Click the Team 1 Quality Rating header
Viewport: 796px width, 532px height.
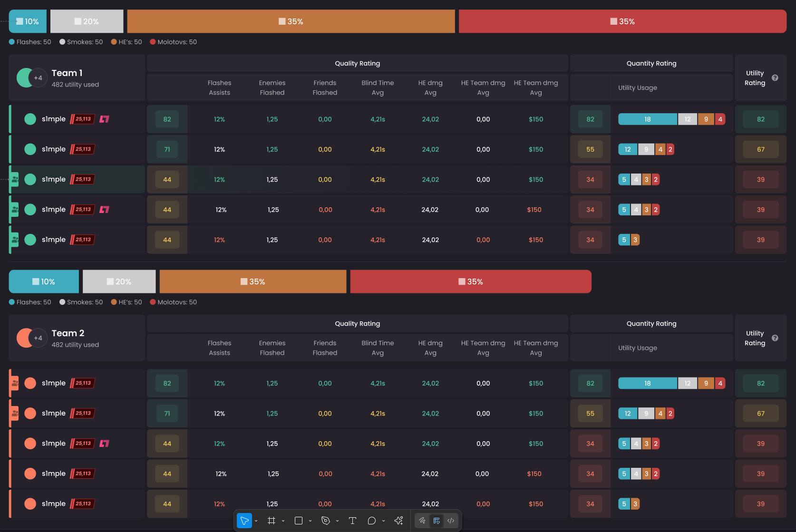point(357,63)
